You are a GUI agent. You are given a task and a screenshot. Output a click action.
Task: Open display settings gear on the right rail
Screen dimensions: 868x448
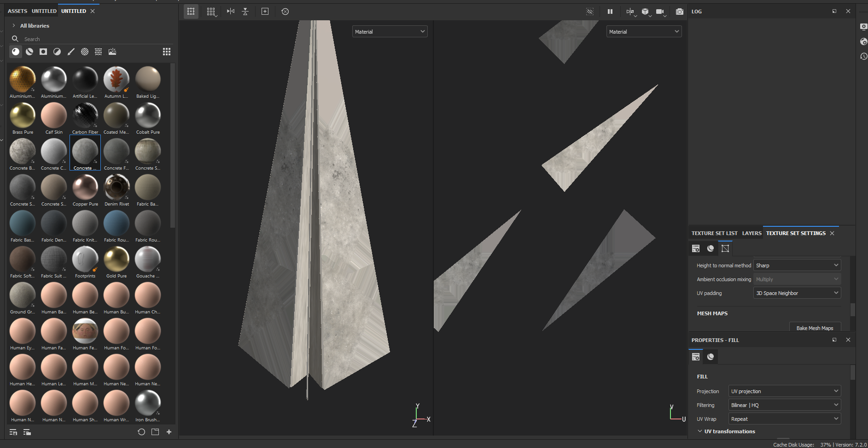(863, 26)
